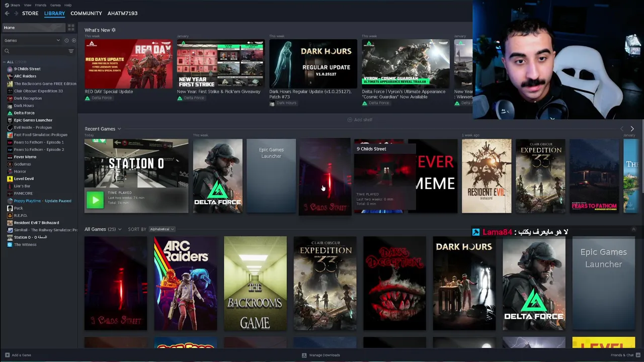Select 9 Childs Street icon in sidebar
This screenshot has width=644, height=362.
[x=10, y=69]
